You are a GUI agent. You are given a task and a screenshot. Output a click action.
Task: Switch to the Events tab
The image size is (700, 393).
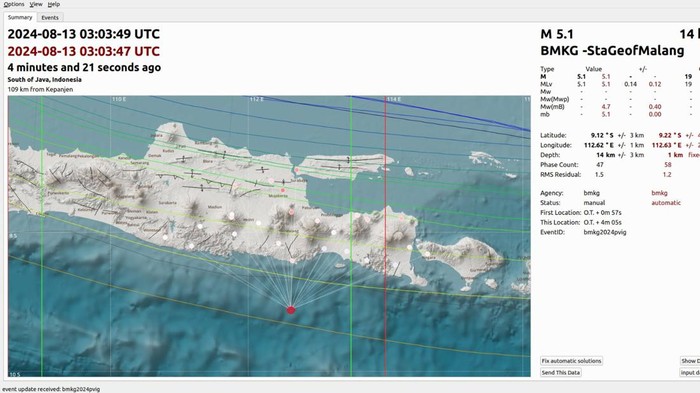[50, 18]
